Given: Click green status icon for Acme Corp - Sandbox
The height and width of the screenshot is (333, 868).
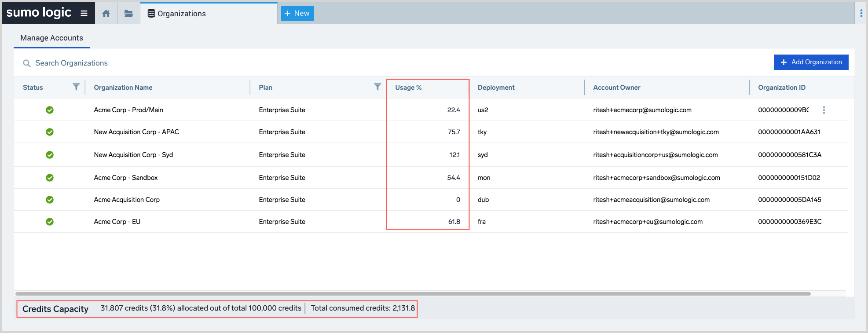Looking at the screenshot, I should [x=50, y=178].
